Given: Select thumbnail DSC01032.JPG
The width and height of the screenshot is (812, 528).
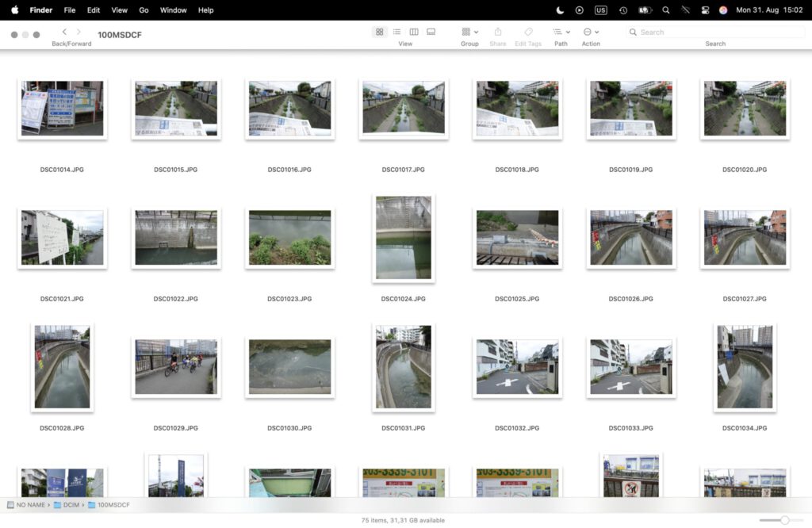Looking at the screenshot, I should (x=517, y=367).
